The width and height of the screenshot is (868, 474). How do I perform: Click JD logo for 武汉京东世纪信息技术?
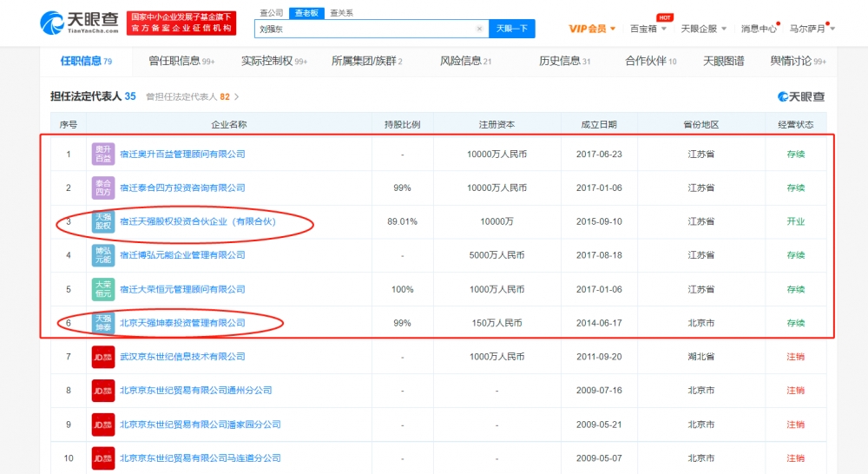point(103,357)
